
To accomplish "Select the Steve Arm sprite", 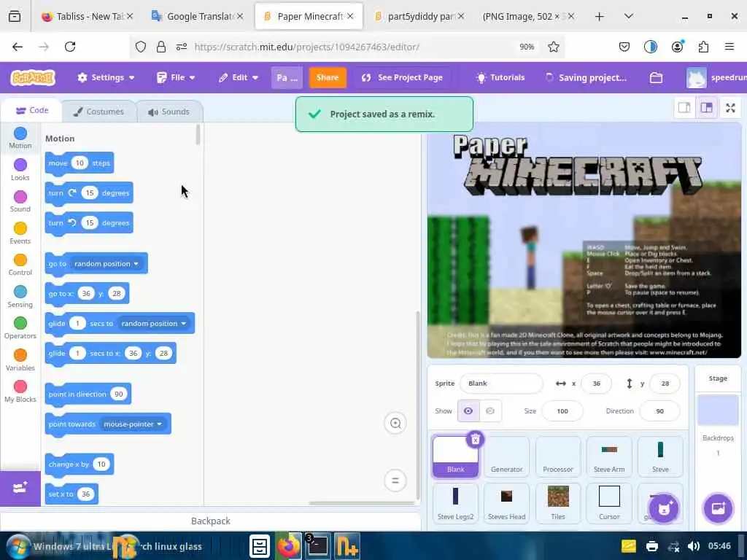I will 609,456.
